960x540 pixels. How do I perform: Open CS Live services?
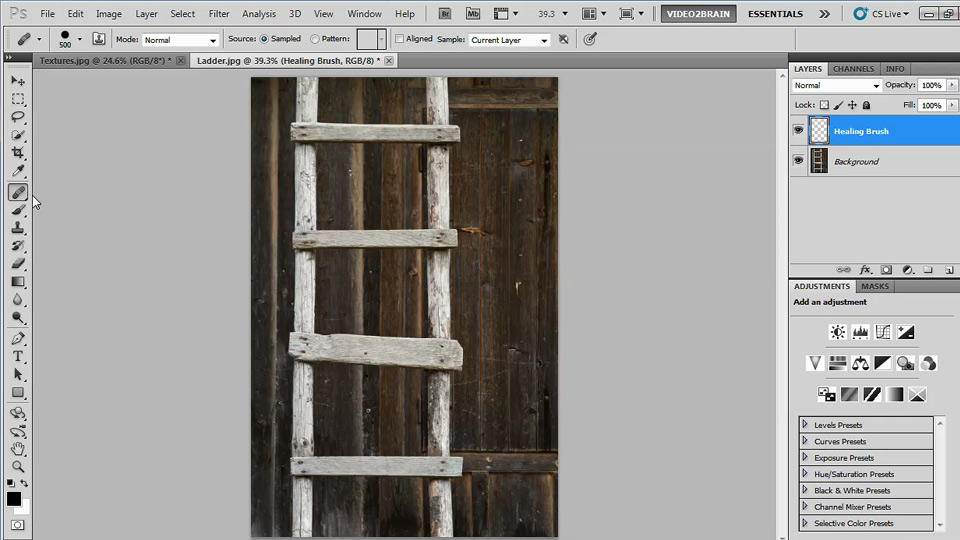click(882, 13)
